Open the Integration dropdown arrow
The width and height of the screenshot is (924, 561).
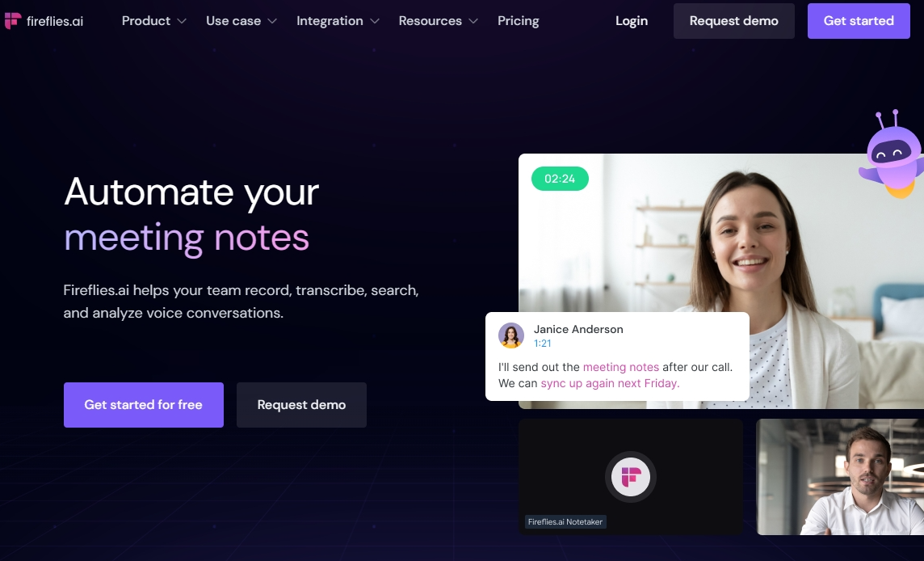[x=375, y=21]
